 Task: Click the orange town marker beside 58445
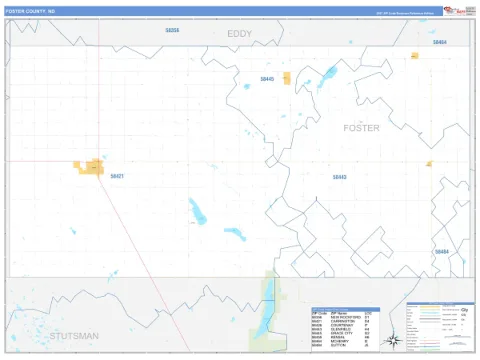[287, 78]
